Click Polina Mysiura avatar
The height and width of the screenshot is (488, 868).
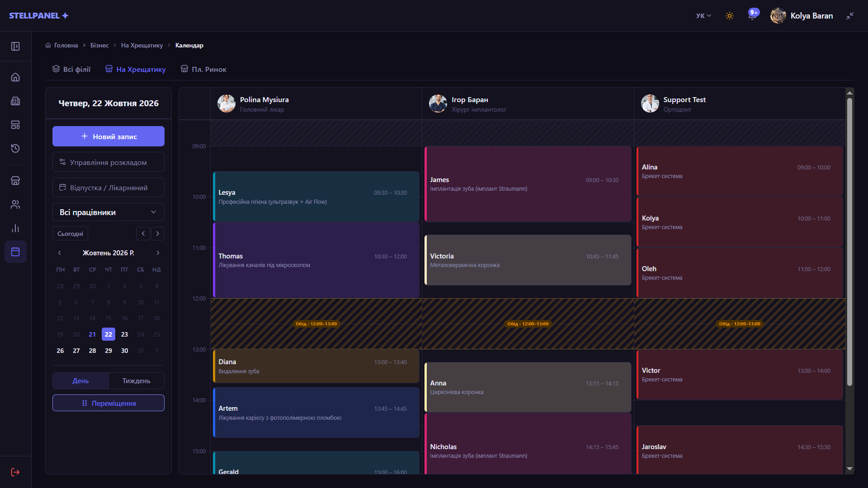(x=226, y=103)
